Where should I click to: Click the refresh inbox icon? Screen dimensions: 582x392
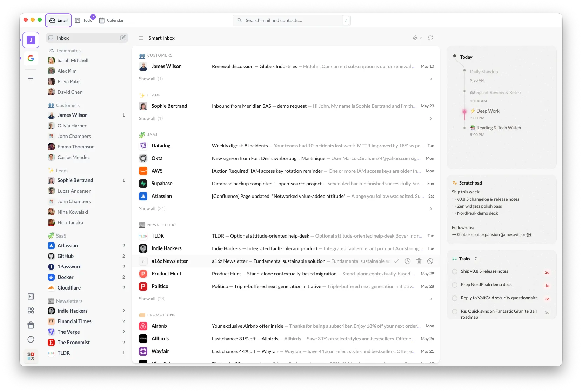coord(430,38)
